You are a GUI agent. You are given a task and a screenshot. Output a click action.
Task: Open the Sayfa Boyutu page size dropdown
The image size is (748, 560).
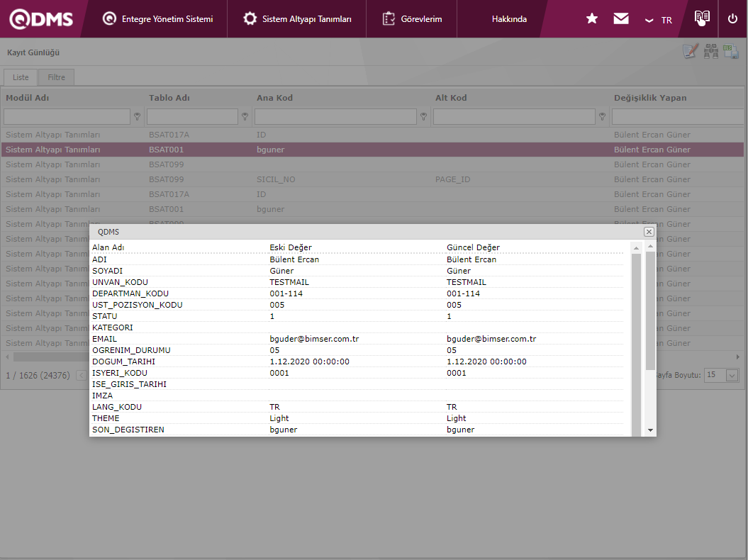click(x=732, y=375)
